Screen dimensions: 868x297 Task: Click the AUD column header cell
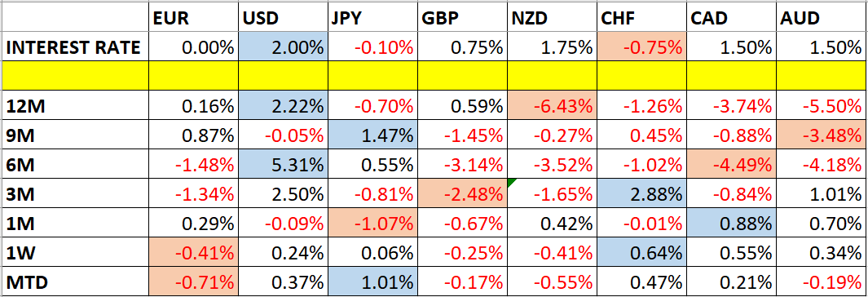pos(821,18)
